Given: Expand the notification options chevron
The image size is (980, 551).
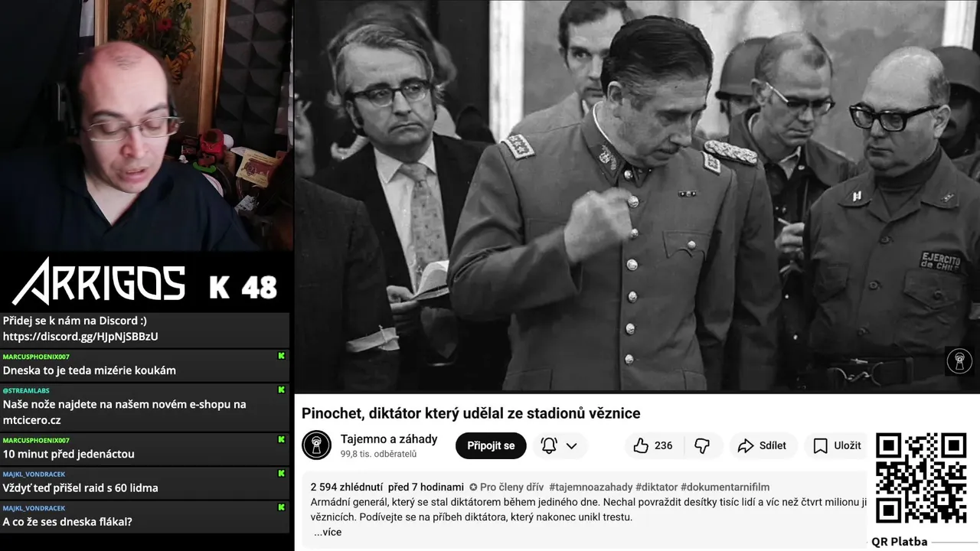Looking at the screenshot, I should click(571, 445).
